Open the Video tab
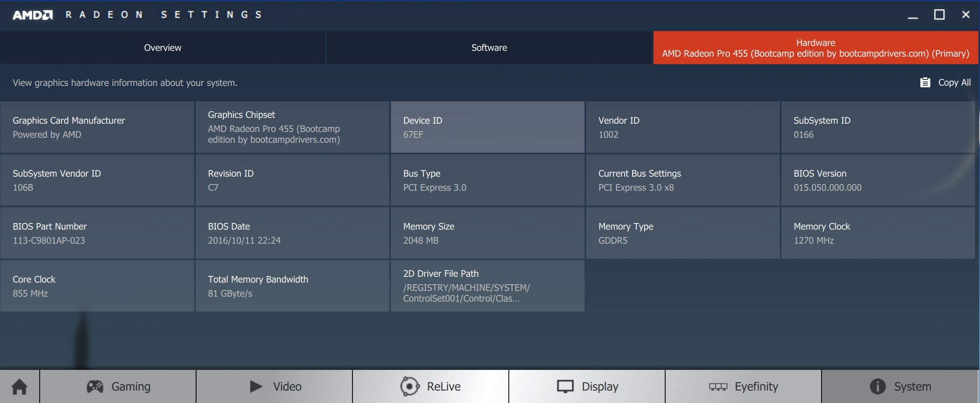980x403 pixels. pos(275,387)
